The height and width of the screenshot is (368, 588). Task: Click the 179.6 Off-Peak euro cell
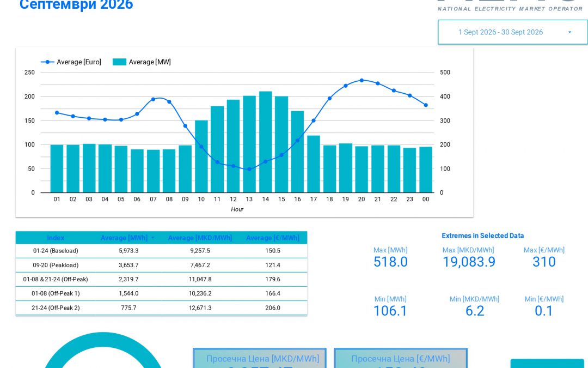(273, 279)
